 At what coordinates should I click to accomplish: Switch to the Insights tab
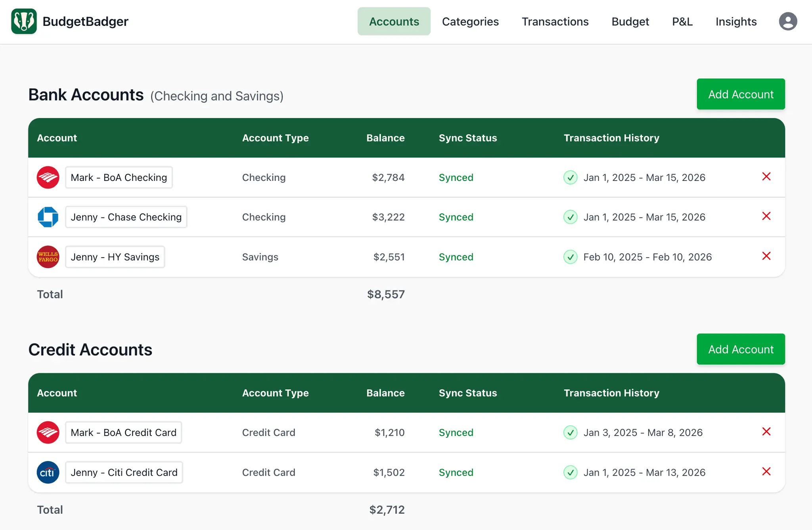736,21
